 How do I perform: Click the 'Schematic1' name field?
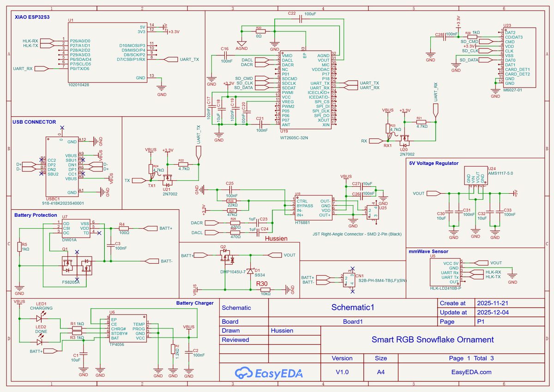353,307
